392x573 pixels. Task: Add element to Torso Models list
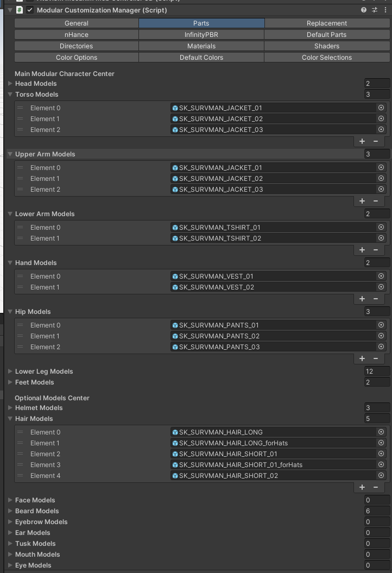(362, 141)
